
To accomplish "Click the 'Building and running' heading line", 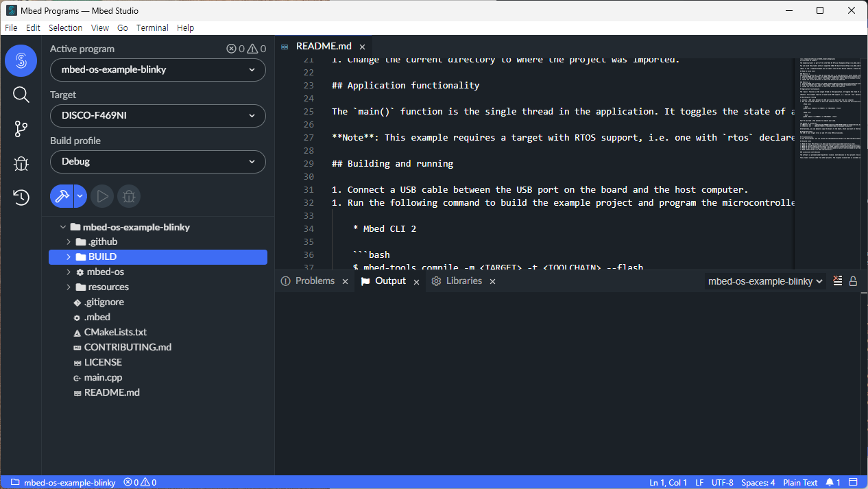I will pos(392,164).
